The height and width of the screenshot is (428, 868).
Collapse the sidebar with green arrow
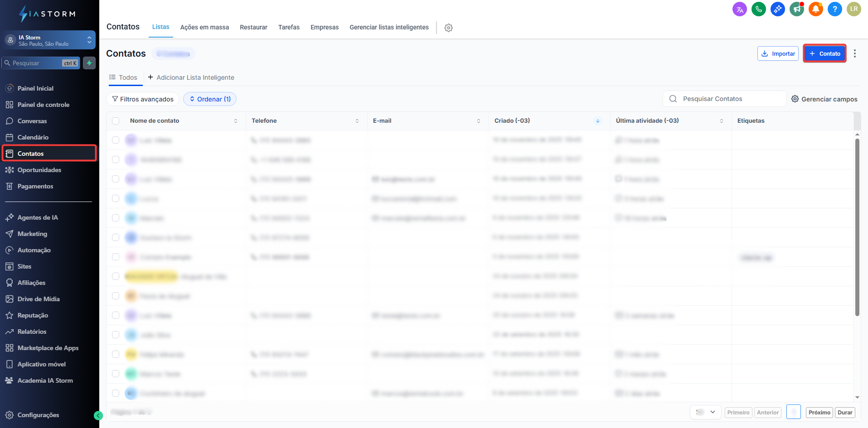(98, 415)
